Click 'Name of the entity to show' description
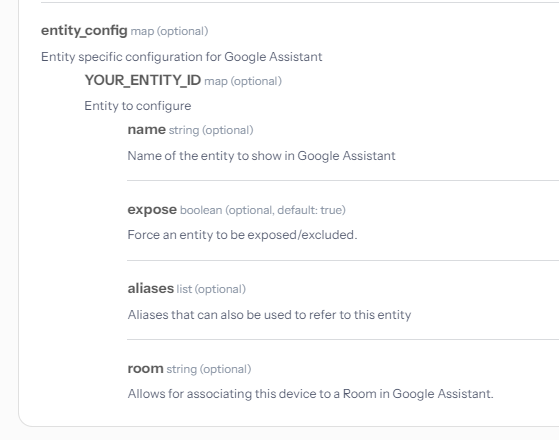The width and height of the screenshot is (559, 440). pos(261,156)
